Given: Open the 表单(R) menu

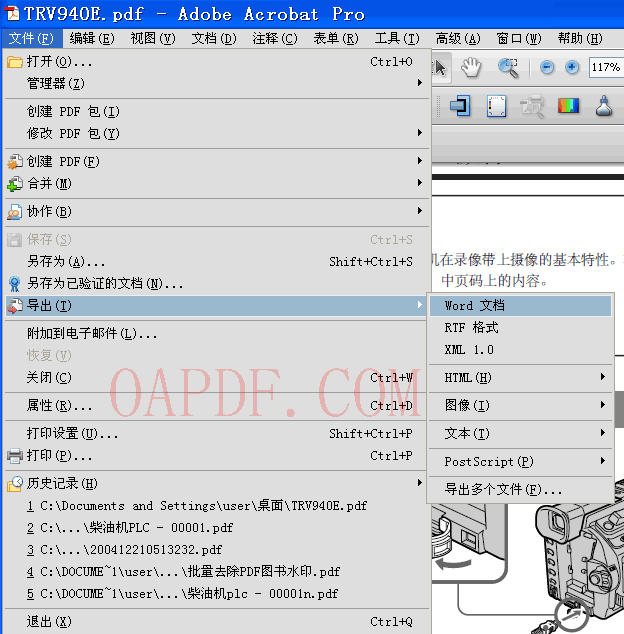Looking at the screenshot, I should pyautogui.click(x=336, y=38).
